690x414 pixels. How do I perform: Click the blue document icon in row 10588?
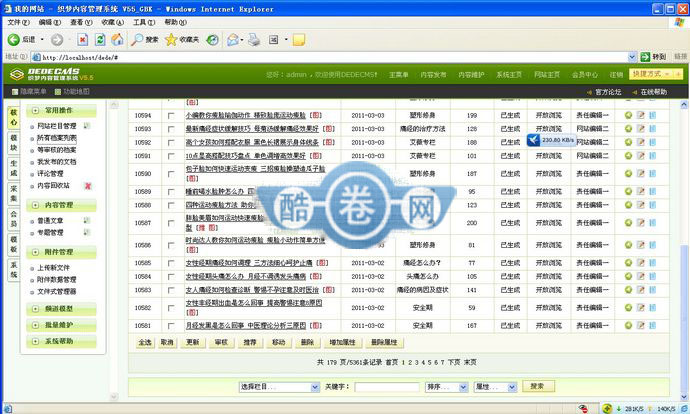(x=653, y=205)
